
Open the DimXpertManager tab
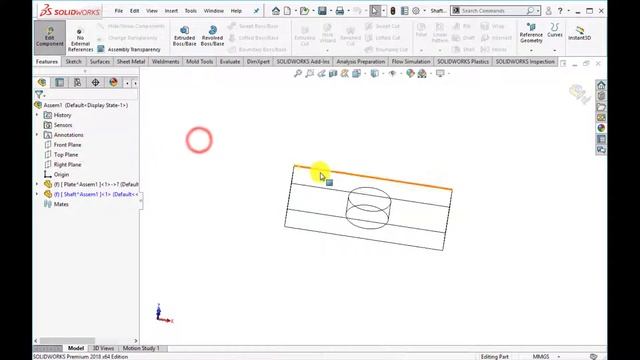95,82
